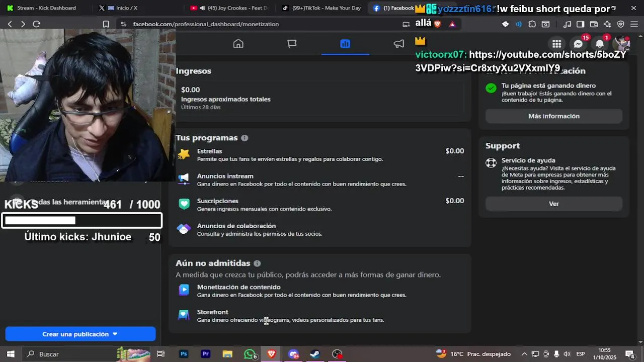Open Task View on taskbar
This screenshot has width=644, height=362.
pyautogui.click(x=161, y=354)
